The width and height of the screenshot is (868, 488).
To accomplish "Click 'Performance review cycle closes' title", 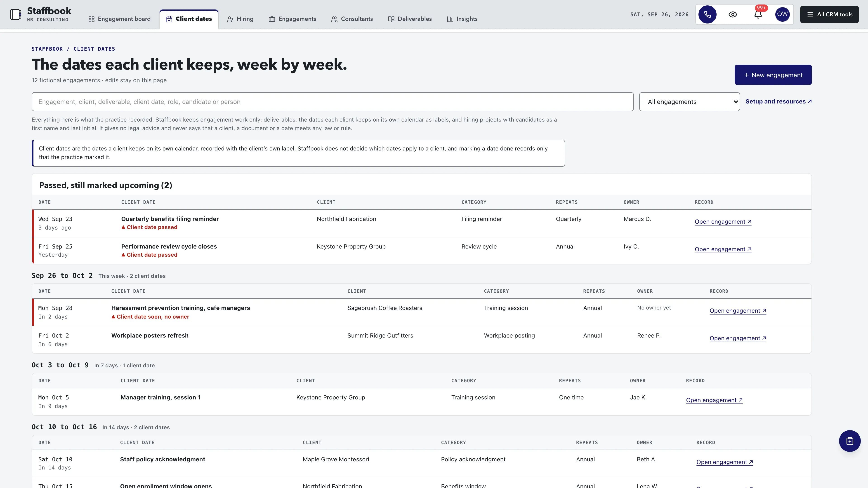I will point(169,246).
